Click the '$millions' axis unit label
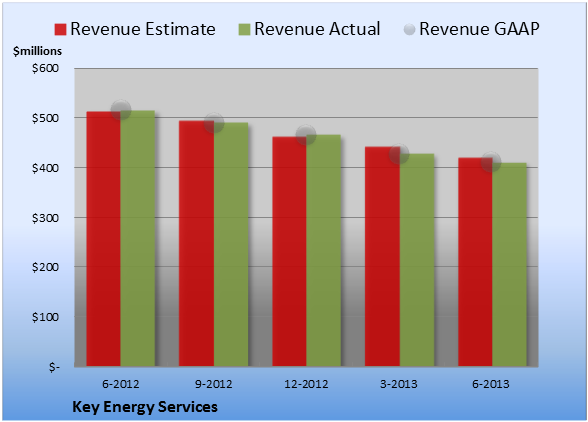The width and height of the screenshot is (588, 422). pyautogui.click(x=37, y=51)
